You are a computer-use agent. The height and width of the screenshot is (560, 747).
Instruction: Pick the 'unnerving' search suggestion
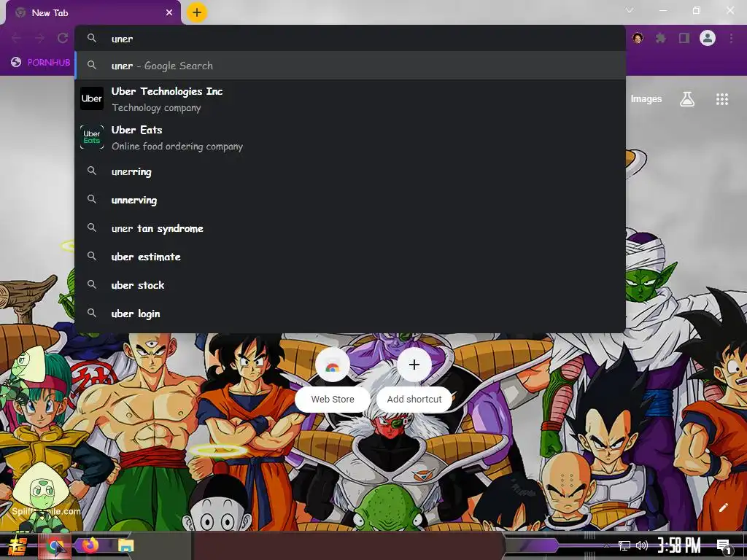[x=350, y=200]
